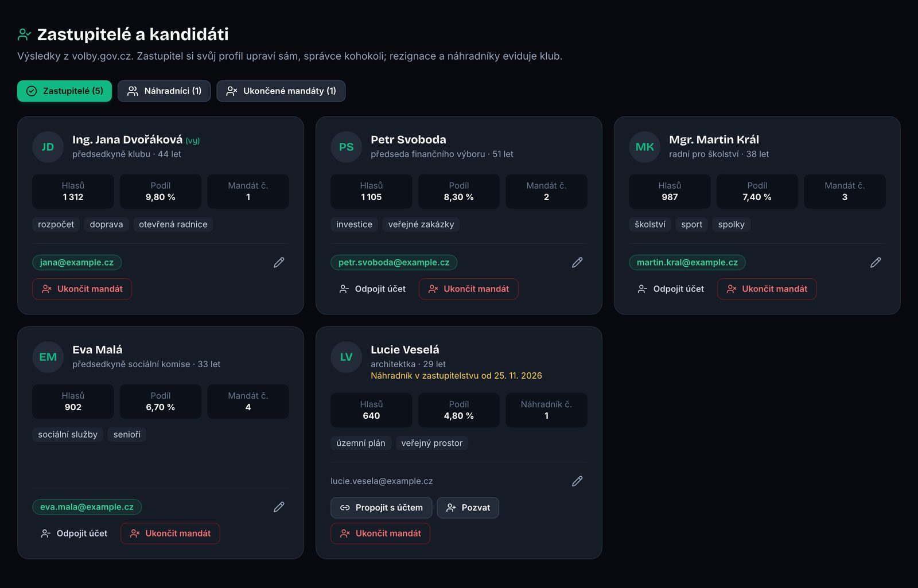Click the pencil icon on Petr Svoboda's card
This screenshot has height=588, width=918.
click(577, 262)
